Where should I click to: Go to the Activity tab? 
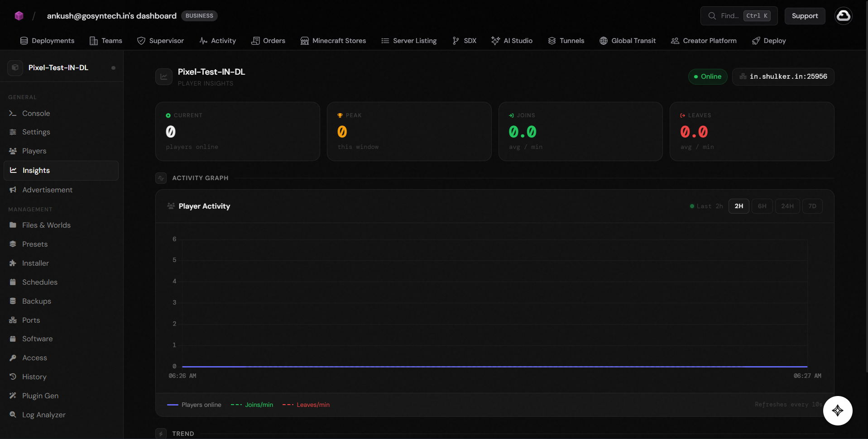coord(218,41)
